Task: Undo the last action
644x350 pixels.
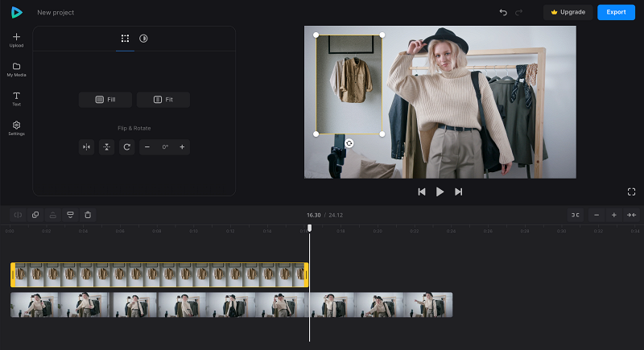Action: [503, 12]
